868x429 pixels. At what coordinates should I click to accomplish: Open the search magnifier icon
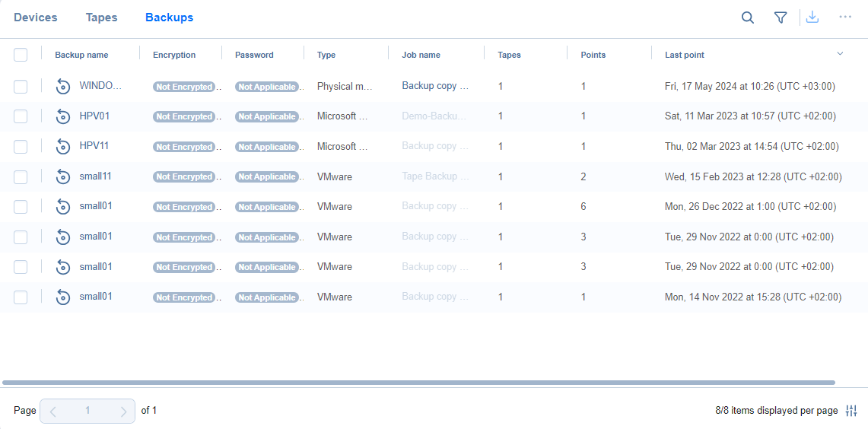click(x=748, y=17)
